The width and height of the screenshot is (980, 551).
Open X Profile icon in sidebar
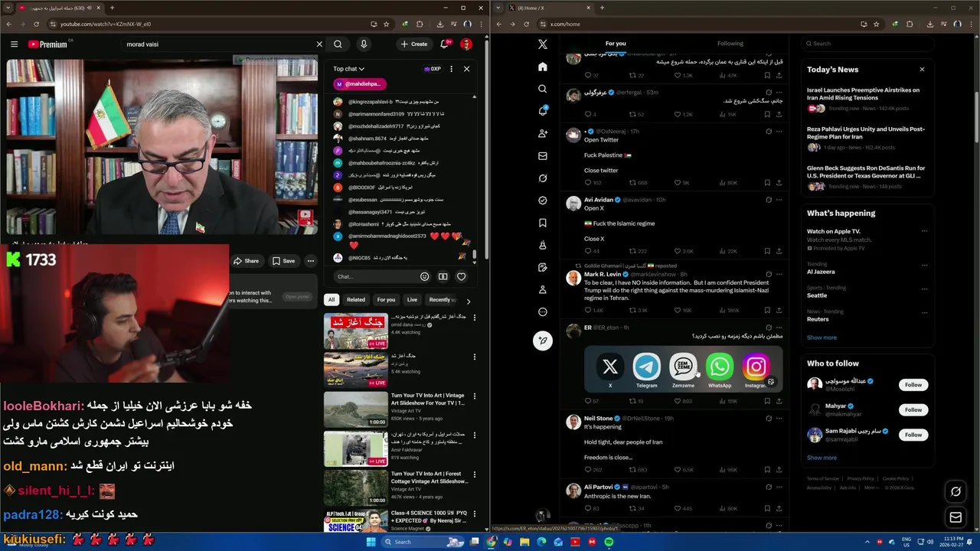tap(543, 289)
